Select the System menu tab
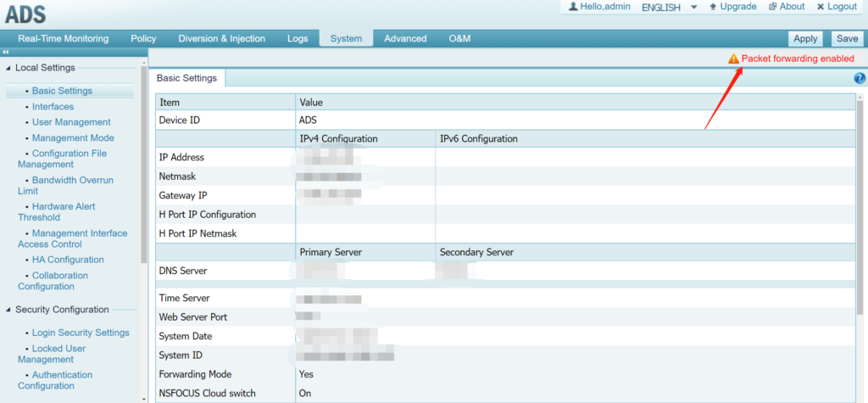 346,39
